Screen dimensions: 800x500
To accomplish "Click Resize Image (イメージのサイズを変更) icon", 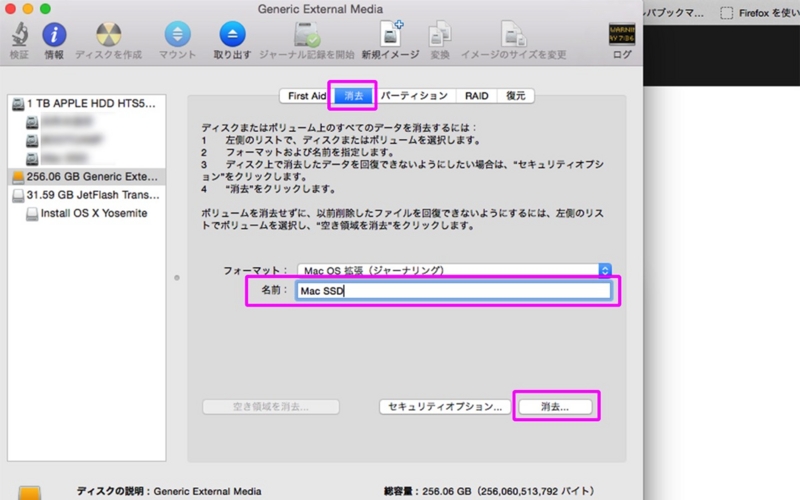I will (513, 35).
